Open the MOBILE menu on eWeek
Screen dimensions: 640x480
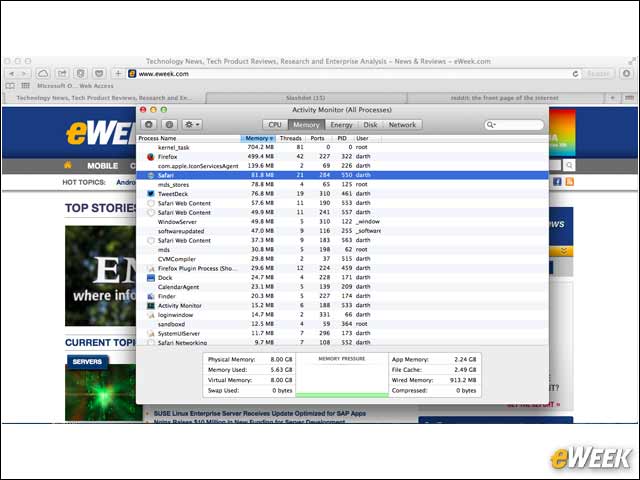coord(102,166)
